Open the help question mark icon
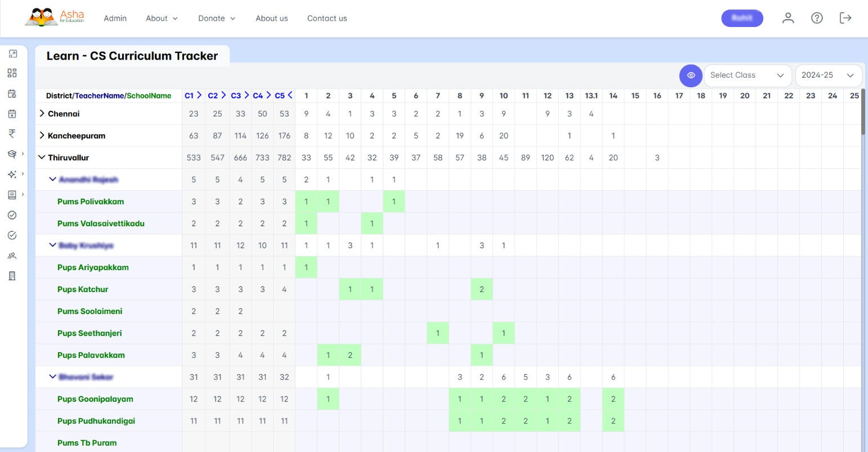The image size is (868, 452). 817,18
